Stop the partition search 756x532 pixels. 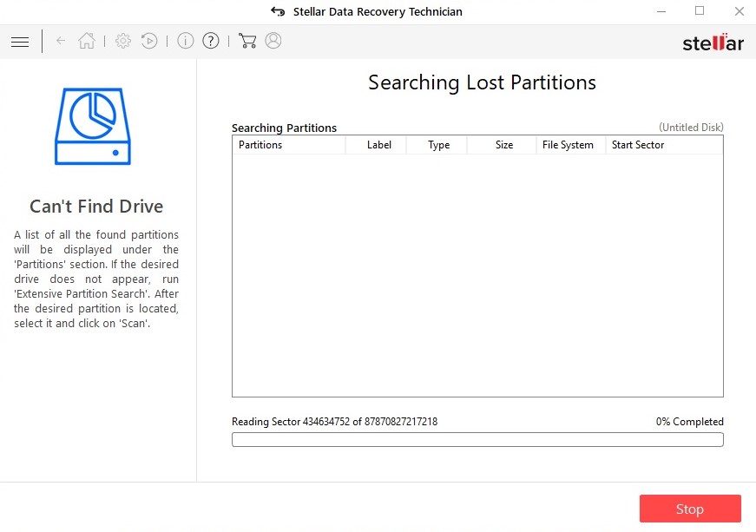[x=690, y=509]
